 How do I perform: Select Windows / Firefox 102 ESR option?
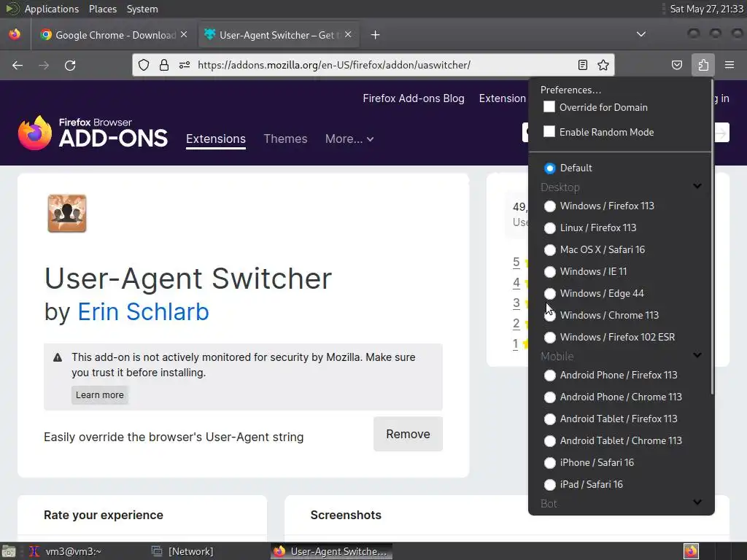[550, 338]
